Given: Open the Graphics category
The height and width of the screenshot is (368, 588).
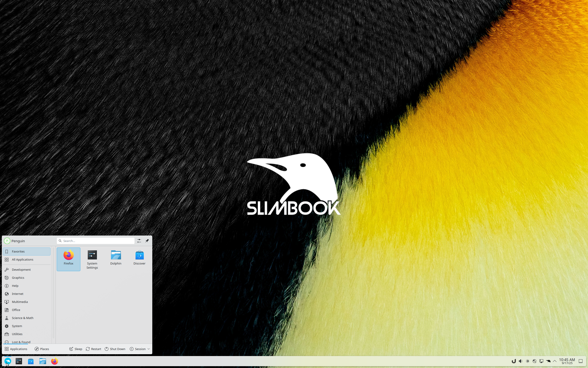Looking at the screenshot, I should click(27, 278).
